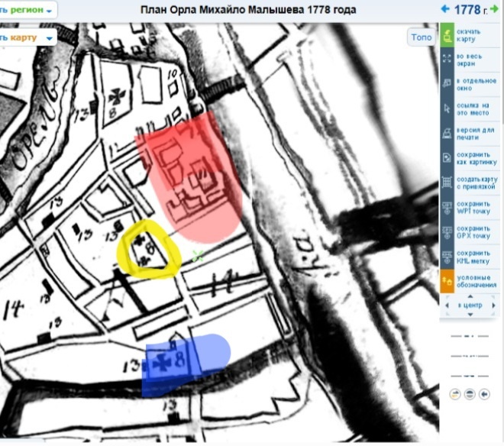Viewport: 504px width, 446px height.
Task: Click the round yellow-tinted map icon at bottom right
Action: coord(455,394)
